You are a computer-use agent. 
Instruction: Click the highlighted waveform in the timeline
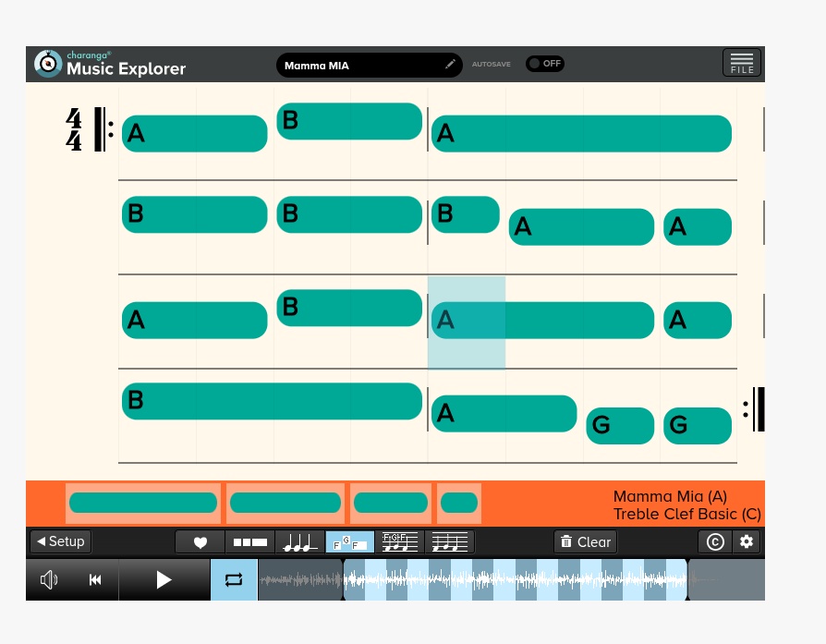click(516, 579)
